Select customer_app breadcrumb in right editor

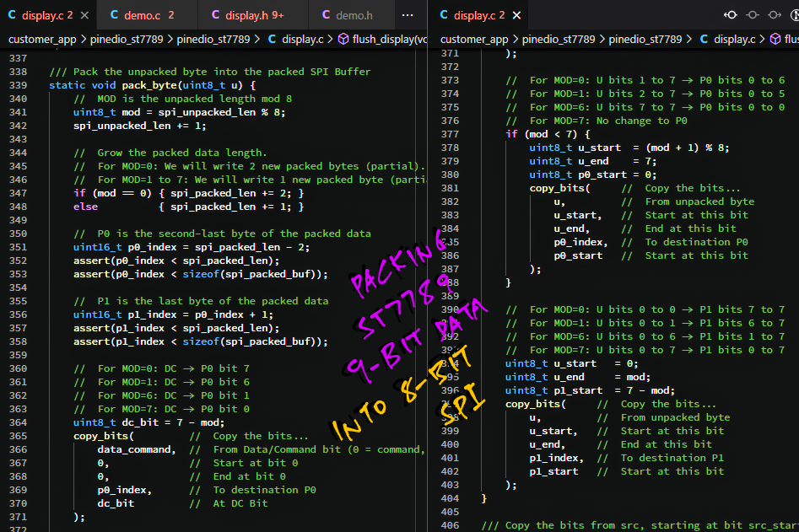(x=474, y=39)
